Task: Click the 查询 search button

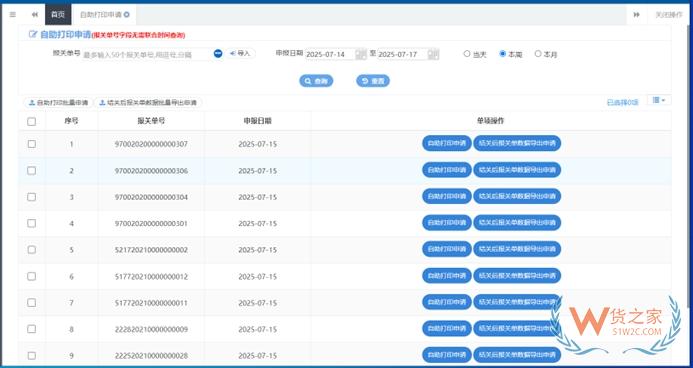Action: click(x=316, y=81)
